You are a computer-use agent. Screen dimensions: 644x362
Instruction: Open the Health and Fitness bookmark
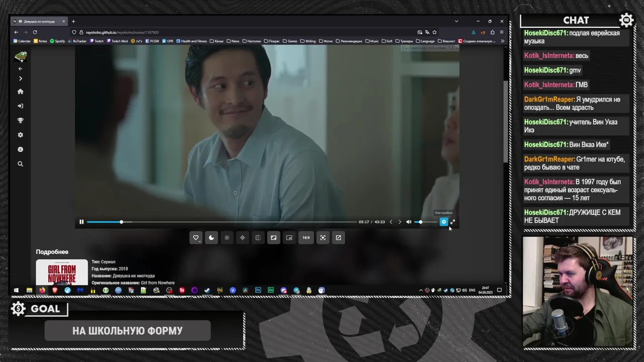(192, 41)
